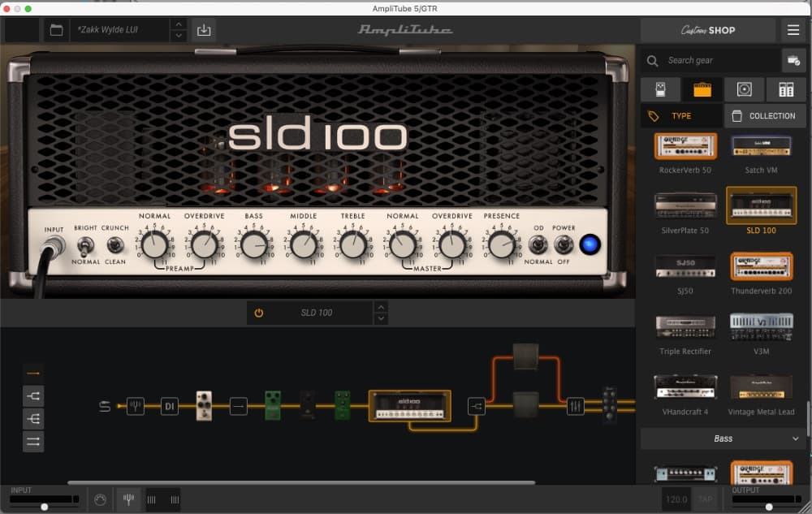Click the Presence knob on amp

[x=501, y=244]
